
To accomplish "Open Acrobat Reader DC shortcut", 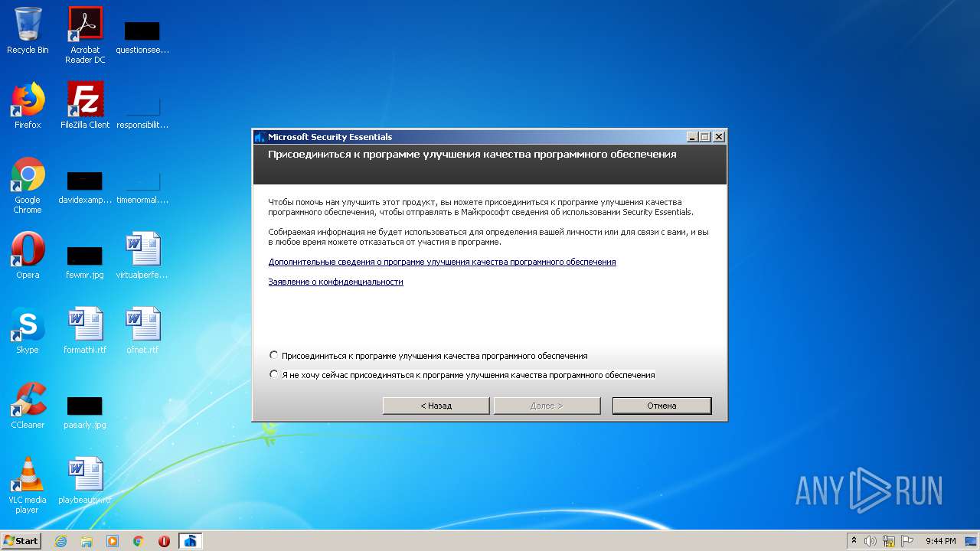I will [85, 35].
